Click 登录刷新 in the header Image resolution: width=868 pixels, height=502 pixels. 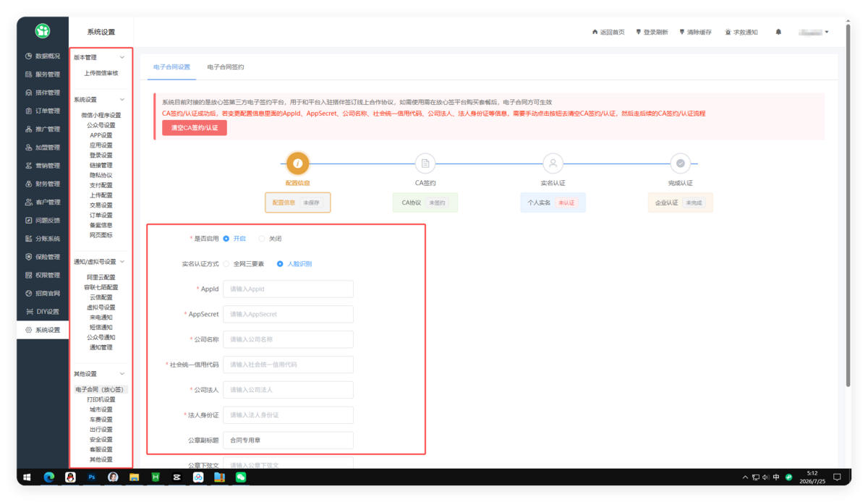click(652, 33)
